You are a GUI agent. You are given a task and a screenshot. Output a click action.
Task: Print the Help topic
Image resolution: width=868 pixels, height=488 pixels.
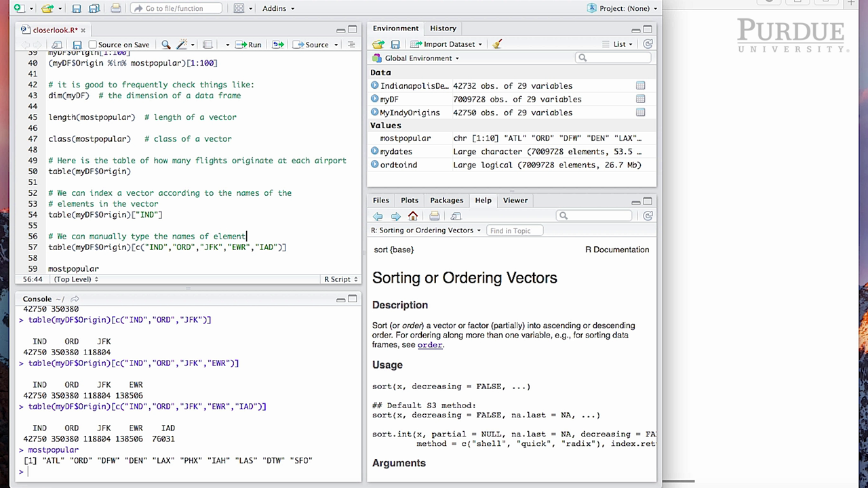pos(435,216)
